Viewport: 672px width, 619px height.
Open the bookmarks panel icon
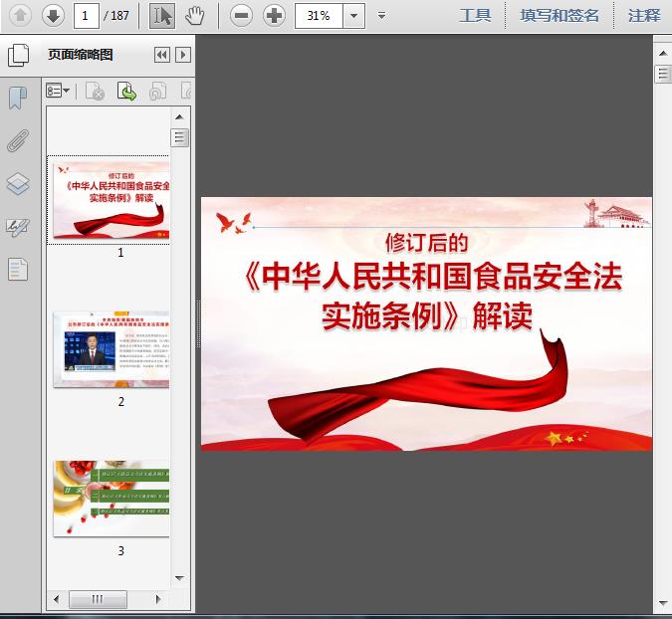18,99
